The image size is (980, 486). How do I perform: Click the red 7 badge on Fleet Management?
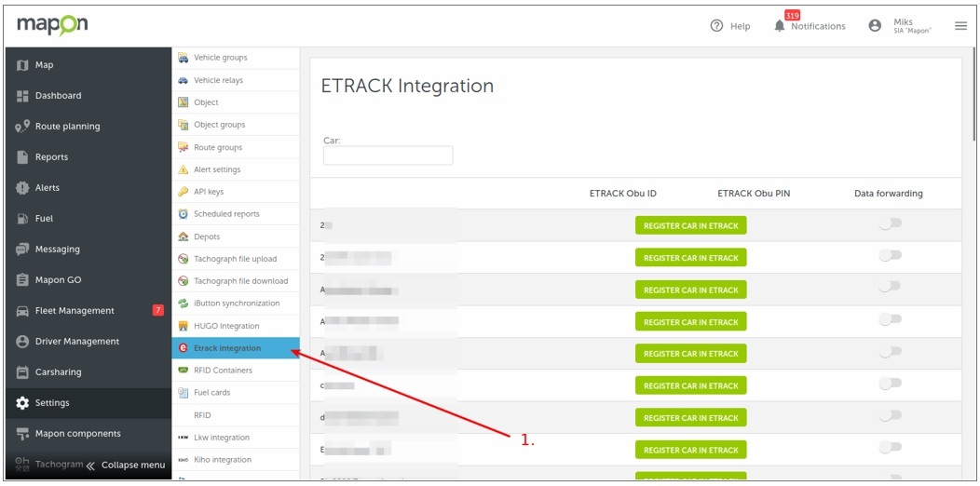coord(158,310)
